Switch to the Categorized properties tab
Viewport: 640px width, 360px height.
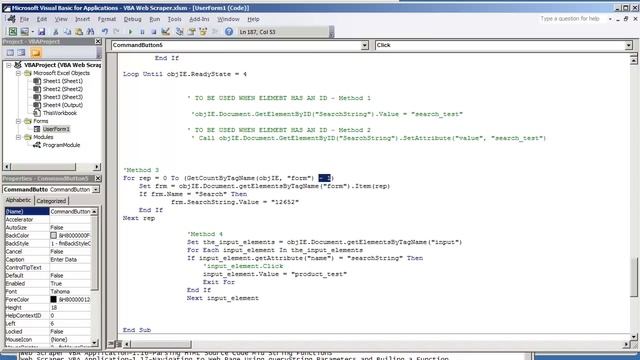pos(51,201)
